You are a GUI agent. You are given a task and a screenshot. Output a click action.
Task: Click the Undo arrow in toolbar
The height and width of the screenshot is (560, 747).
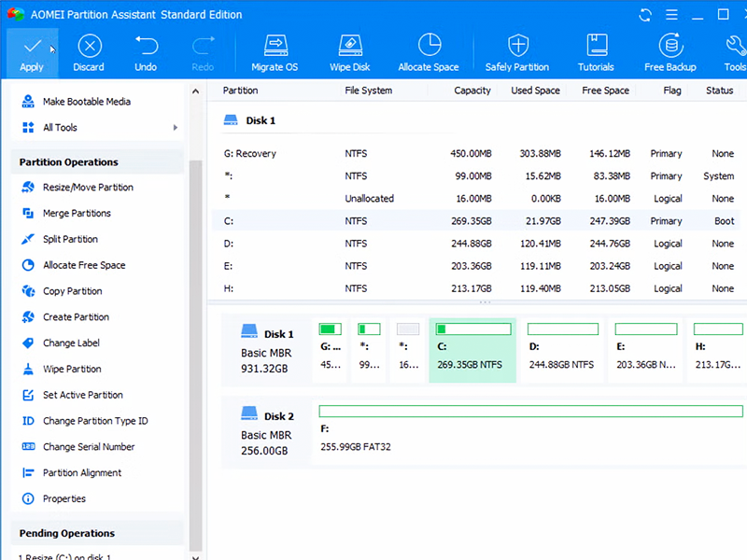pyautogui.click(x=146, y=47)
